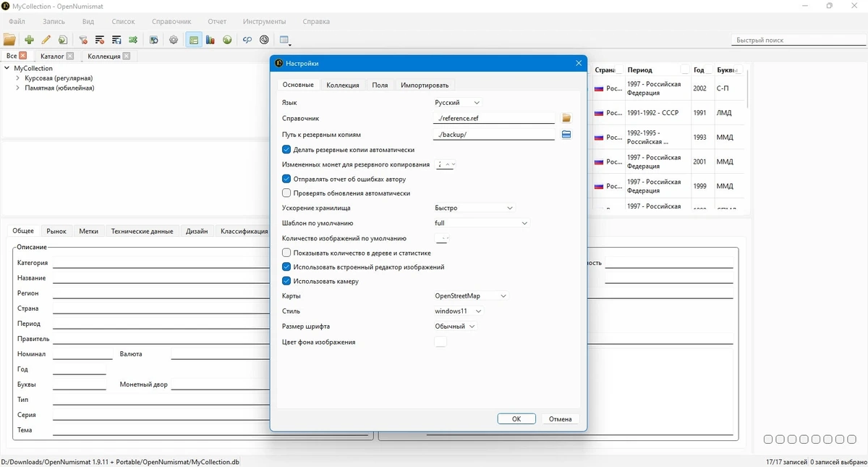This screenshot has width=868, height=467.
Task: Click the filter box in Страна header
Action: (x=619, y=70)
